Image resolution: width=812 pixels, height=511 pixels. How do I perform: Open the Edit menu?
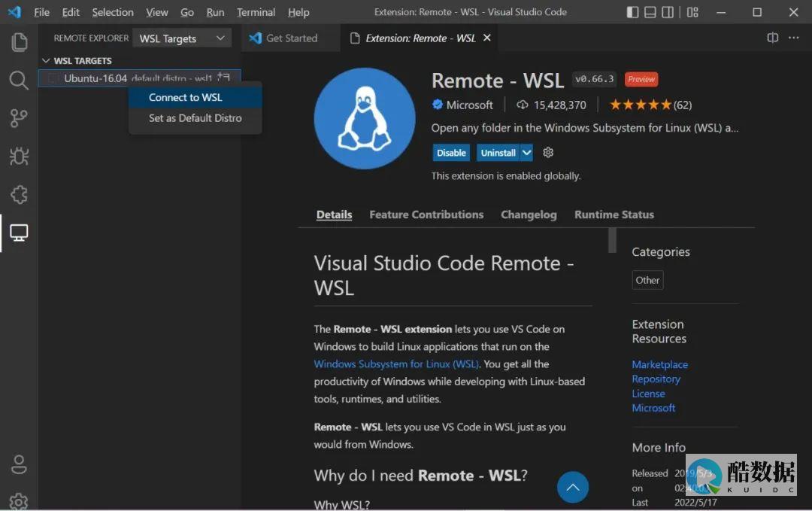[x=71, y=12]
